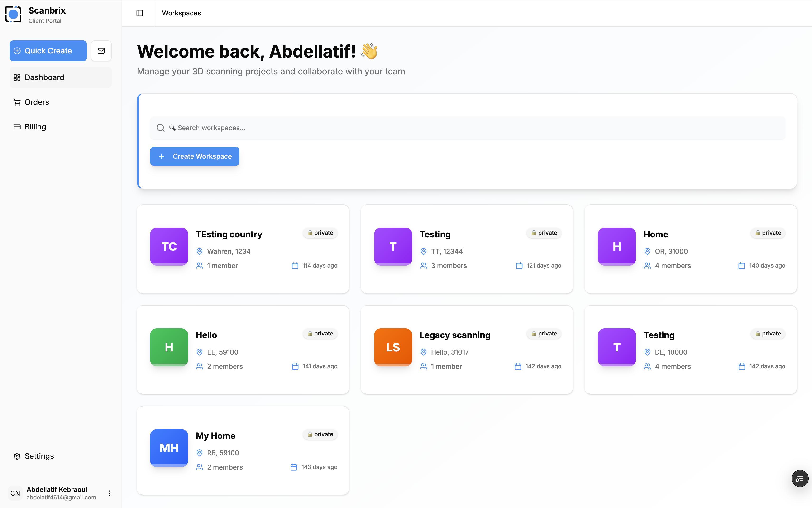Collapse the sidebar using the panel icon

click(x=140, y=13)
